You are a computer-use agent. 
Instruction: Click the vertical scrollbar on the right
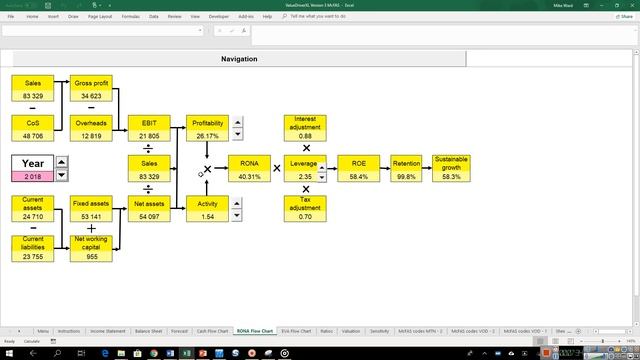point(636,188)
